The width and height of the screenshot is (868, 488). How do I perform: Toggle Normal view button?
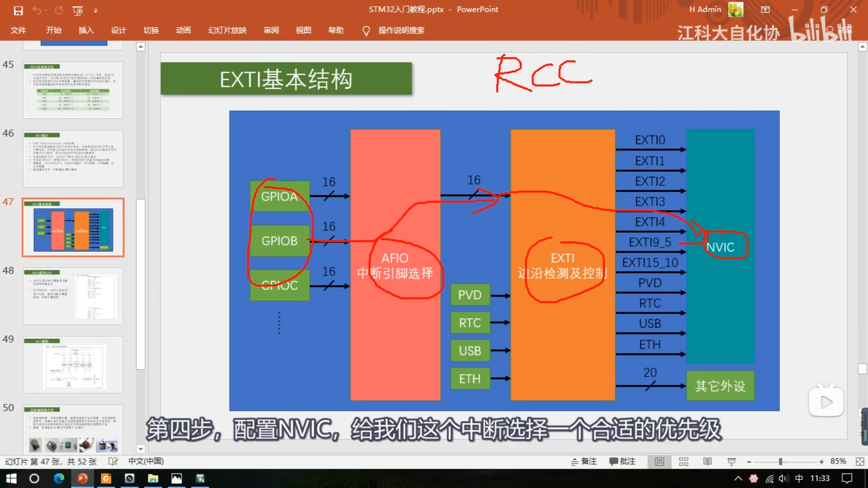659,461
